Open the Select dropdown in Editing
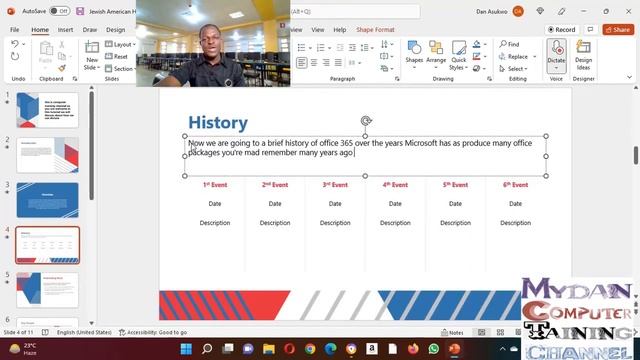This screenshot has width=640, height=360. pos(514,69)
